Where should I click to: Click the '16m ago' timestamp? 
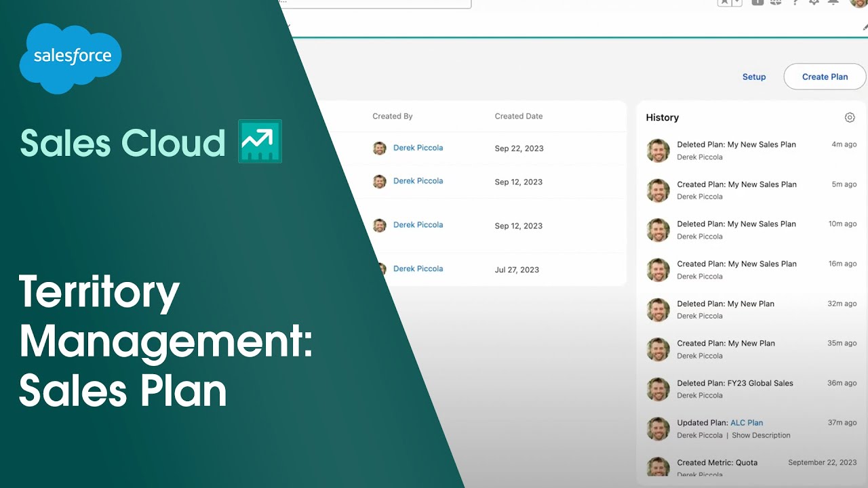coord(842,264)
